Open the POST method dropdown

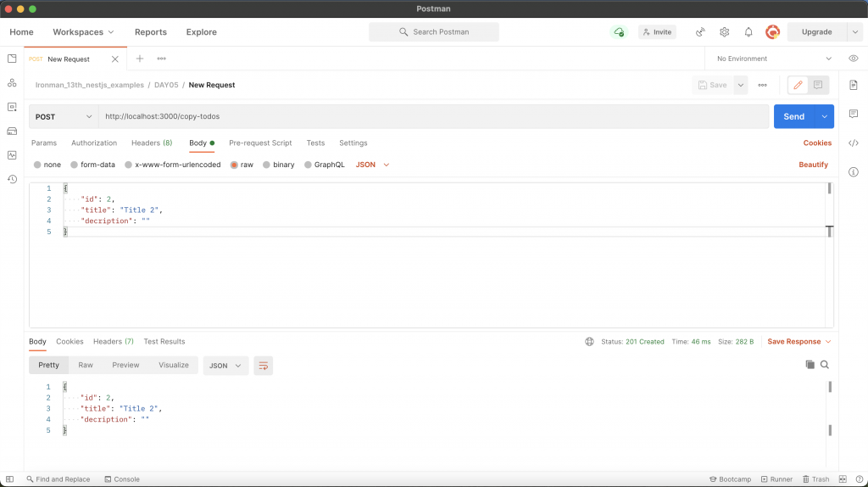click(64, 117)
